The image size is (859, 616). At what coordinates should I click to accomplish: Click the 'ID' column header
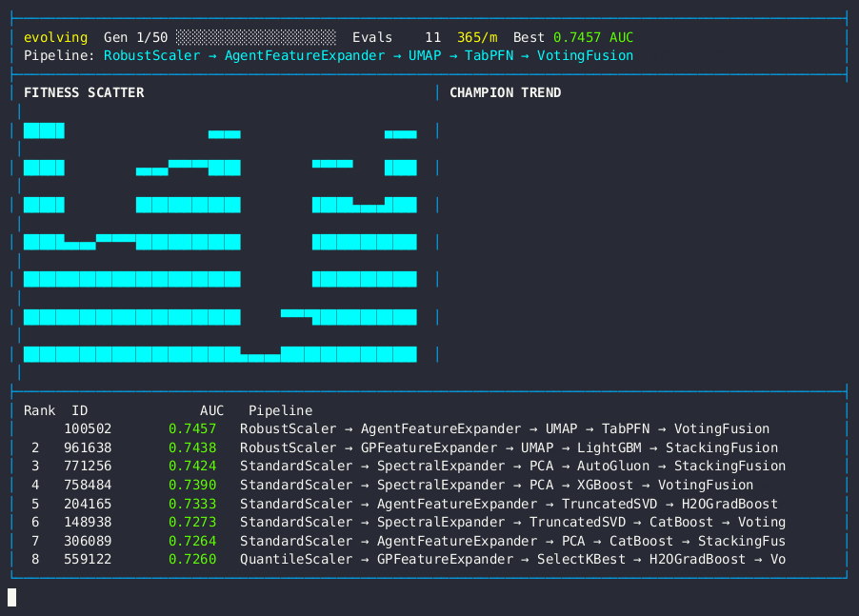[79, 410]
